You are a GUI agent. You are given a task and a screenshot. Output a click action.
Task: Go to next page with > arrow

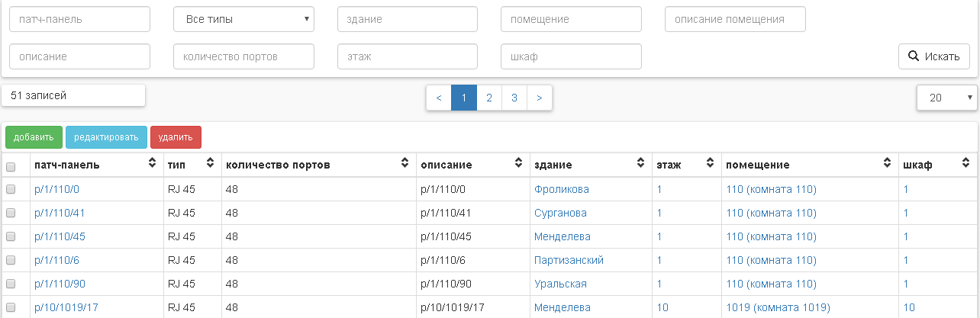pos(540,98)
